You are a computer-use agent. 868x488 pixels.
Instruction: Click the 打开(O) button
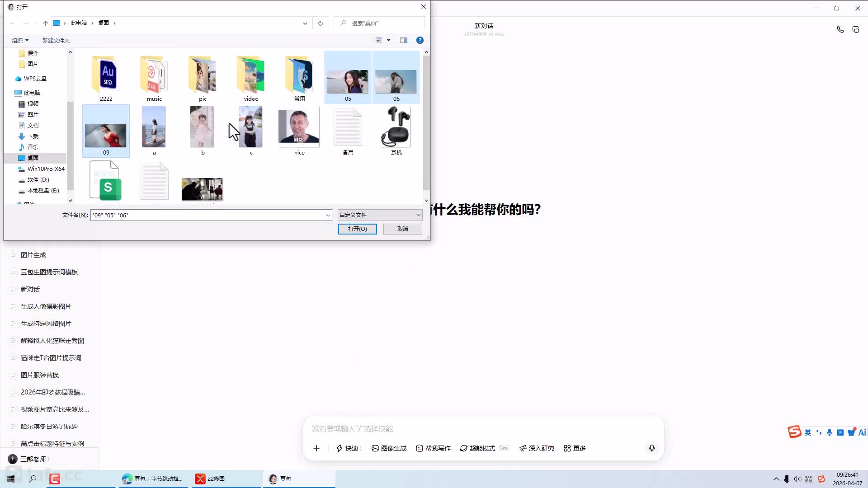[x=357, y=229]
